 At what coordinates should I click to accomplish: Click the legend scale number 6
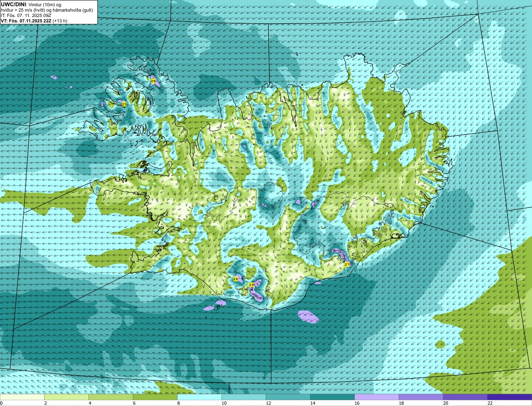coord(134,403)
